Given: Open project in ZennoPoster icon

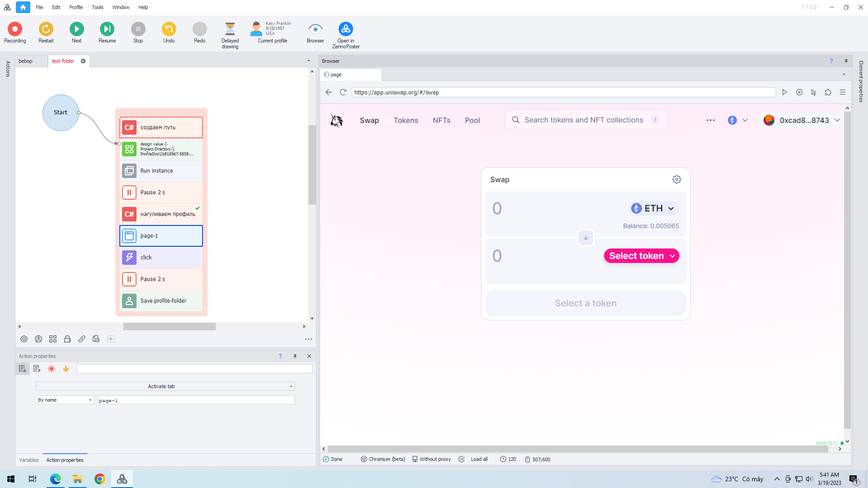Looking at the screenshot, I should (345, 29).
